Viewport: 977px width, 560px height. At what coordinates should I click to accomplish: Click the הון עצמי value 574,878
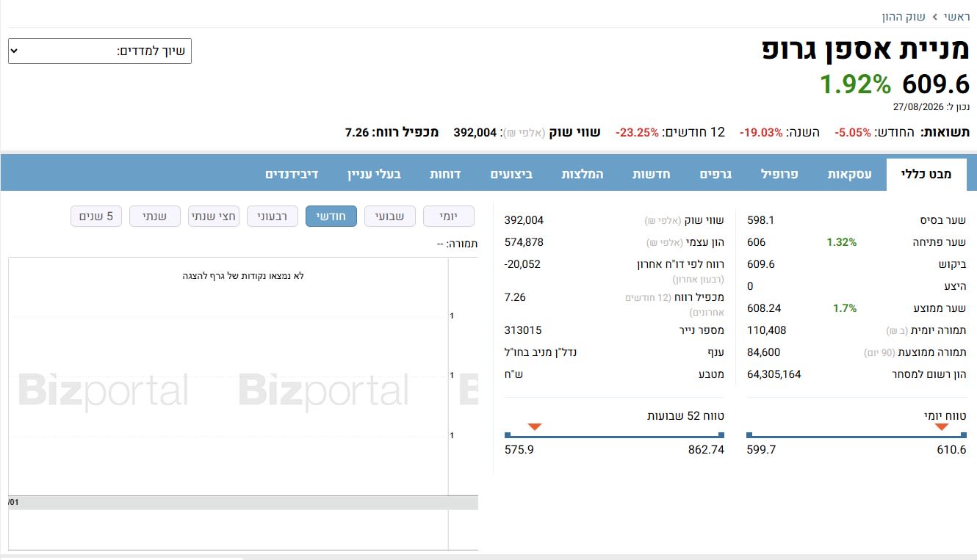(x=524, y=242)
